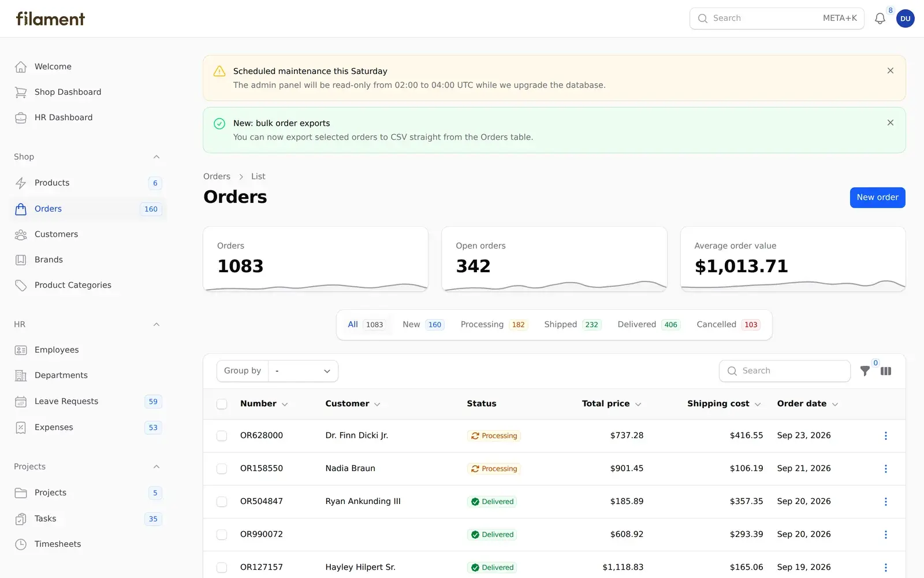Open row actions for order OR504847

coord(885,502)
